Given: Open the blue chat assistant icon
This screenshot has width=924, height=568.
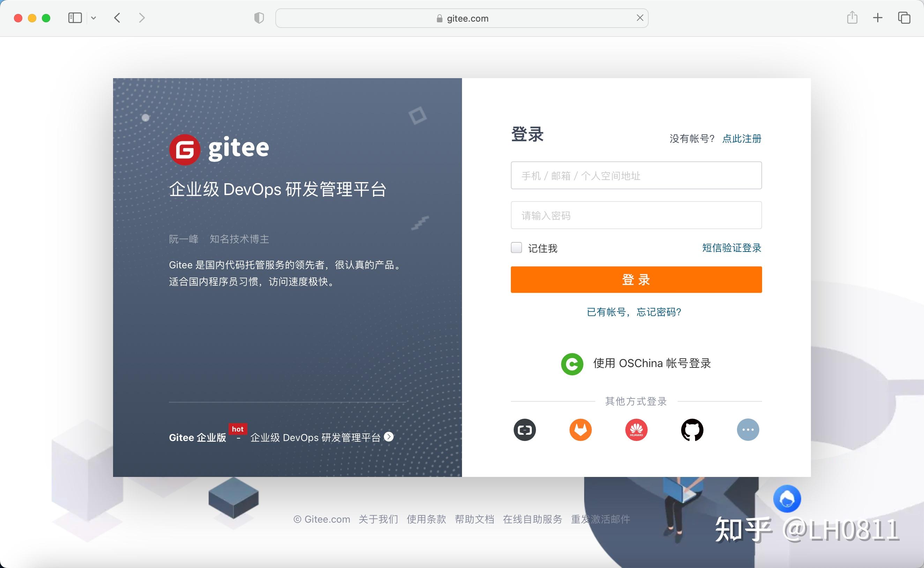Looking at the screenshot, I should [788, 499].
